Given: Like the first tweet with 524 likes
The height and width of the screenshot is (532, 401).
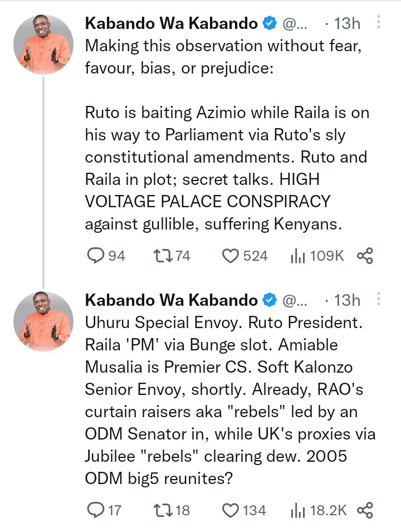Looking at the screenshot, I should (x=230, y=256).
